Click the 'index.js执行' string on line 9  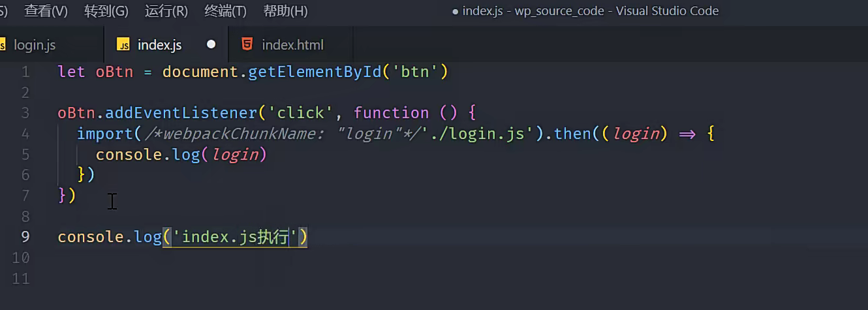[235, 237]
